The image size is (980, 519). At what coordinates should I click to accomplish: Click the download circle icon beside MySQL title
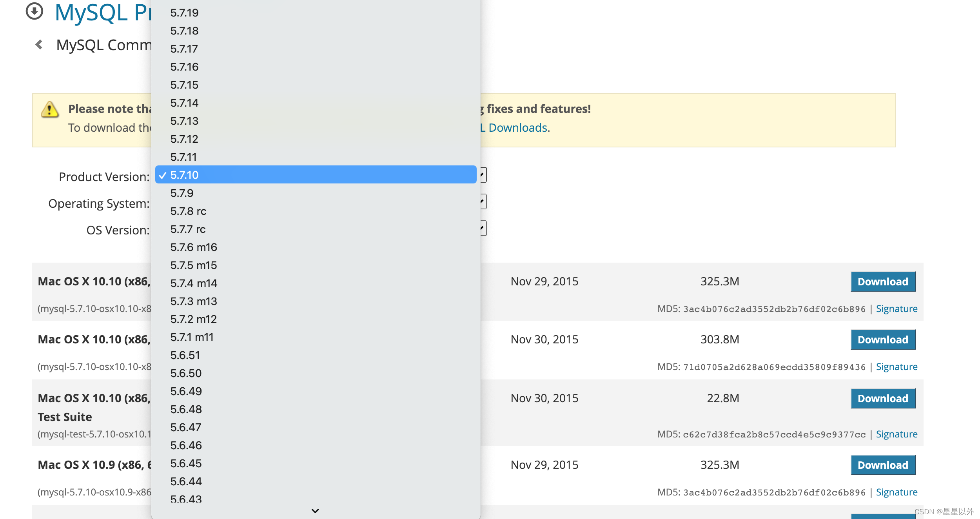[34, 11]
